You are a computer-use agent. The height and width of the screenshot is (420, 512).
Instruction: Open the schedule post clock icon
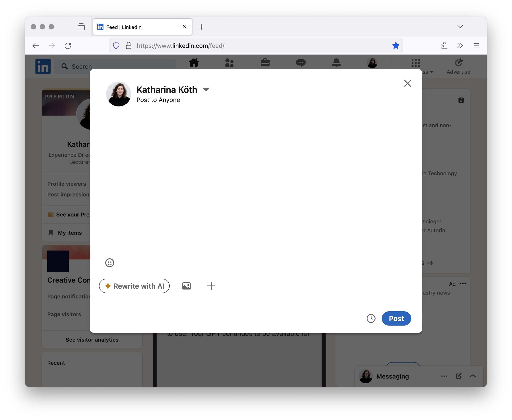(371, 318)
